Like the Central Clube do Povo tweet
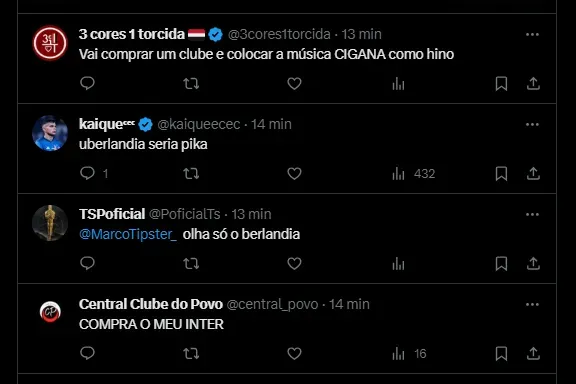Viewport: 576px width, 384px height. click(x=294, y=354)
